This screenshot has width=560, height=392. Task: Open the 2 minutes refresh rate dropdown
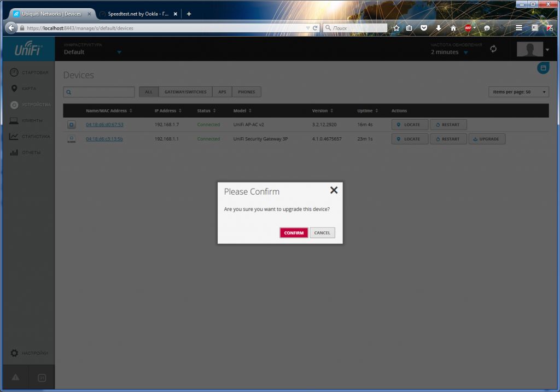point(466,52)
